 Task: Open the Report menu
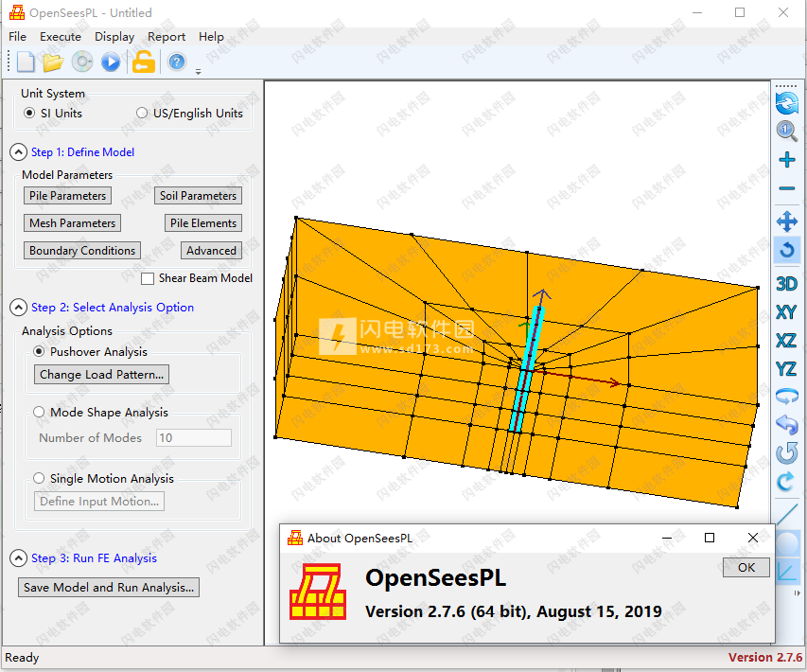tap(167, 37)
